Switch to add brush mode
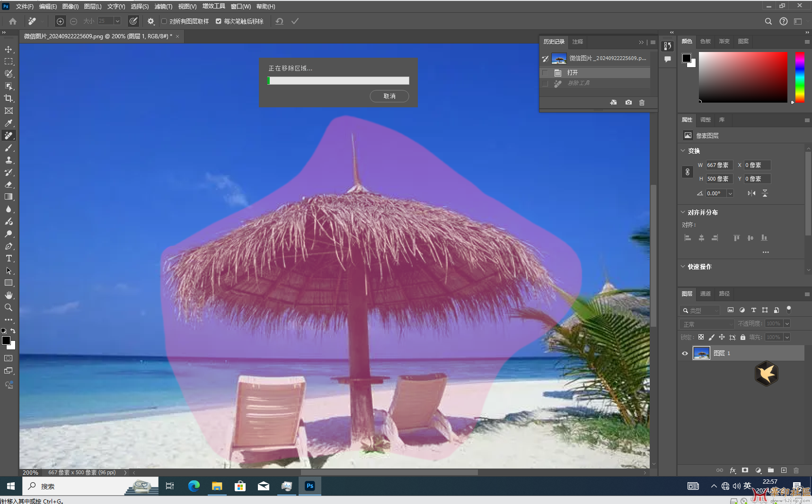 (x=60, y=21)
